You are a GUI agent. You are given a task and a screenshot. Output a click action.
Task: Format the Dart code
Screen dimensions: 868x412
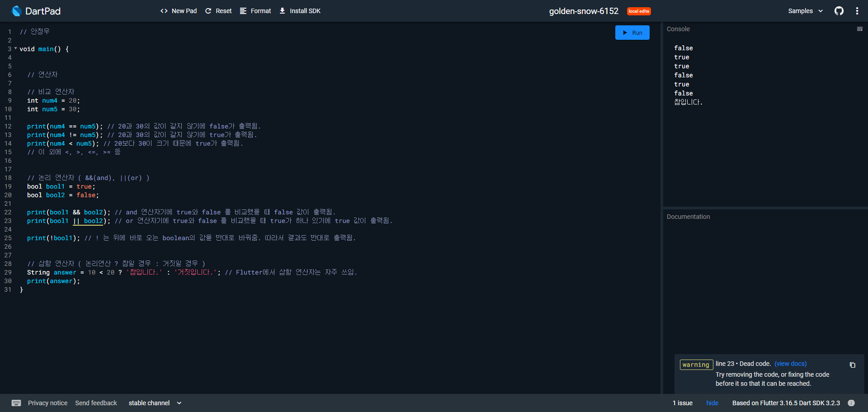[255, 11]
